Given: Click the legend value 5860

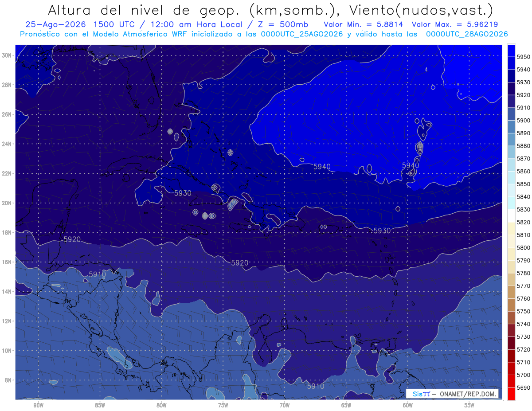Looking at the screenshot, I should click(x=523, y=171).
